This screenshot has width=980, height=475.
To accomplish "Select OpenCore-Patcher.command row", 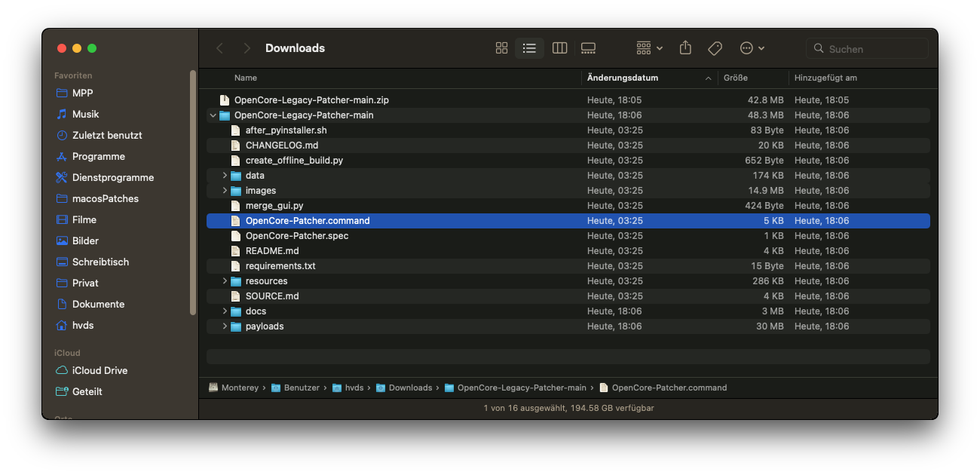I will pos(568,221).
